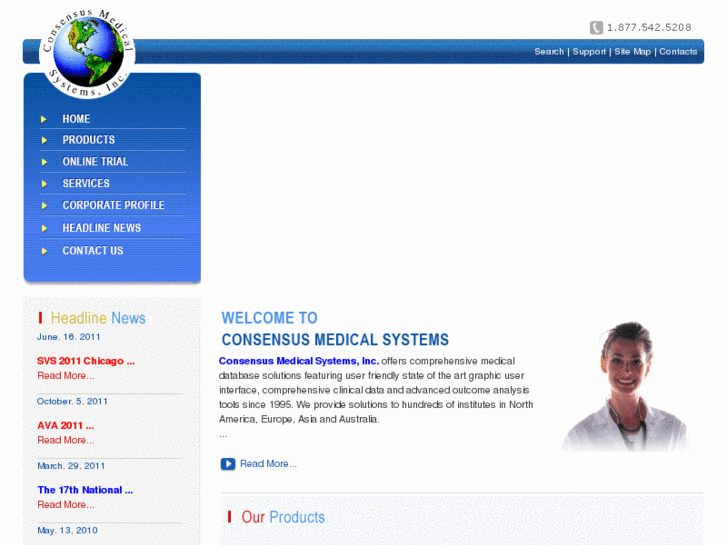Screen dimensions: 727x545
Task: Click the CONSENSUS MEDICAL SYSTEMS heading
Action: click(335, 340)
